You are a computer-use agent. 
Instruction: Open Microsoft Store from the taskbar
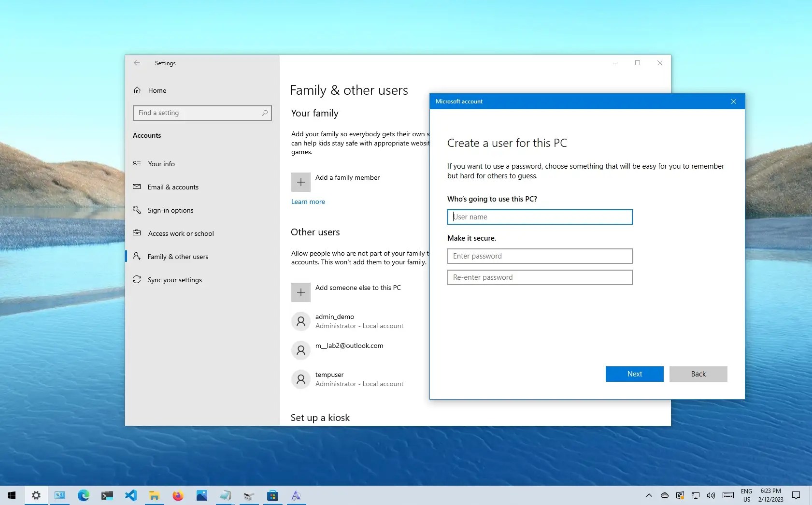[x=273, y=495]
